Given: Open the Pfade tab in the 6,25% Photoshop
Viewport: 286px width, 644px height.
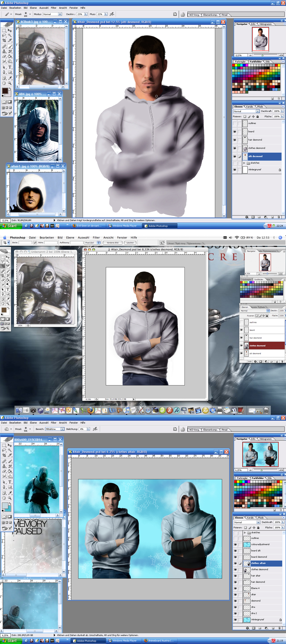Looking at the screenshot, I should pyautogui.click(x=261, y=518).
